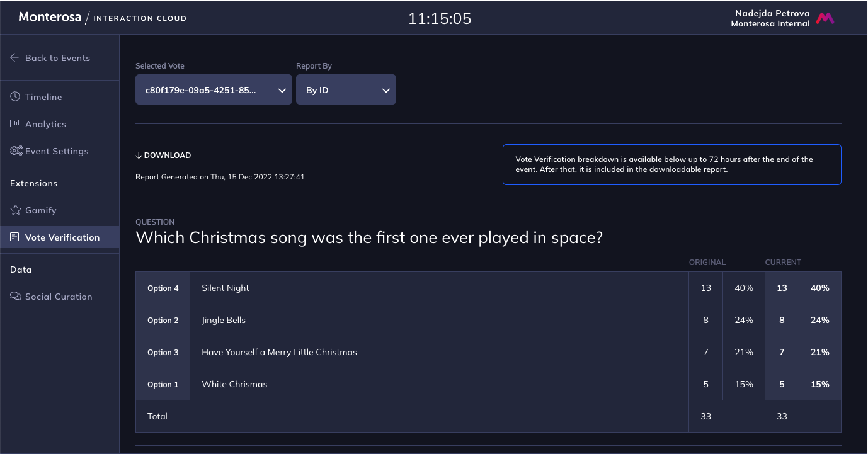Click the Nadejda Petrova user name
The height and width of the screenshot is (454, 868).
coord(772,13)
